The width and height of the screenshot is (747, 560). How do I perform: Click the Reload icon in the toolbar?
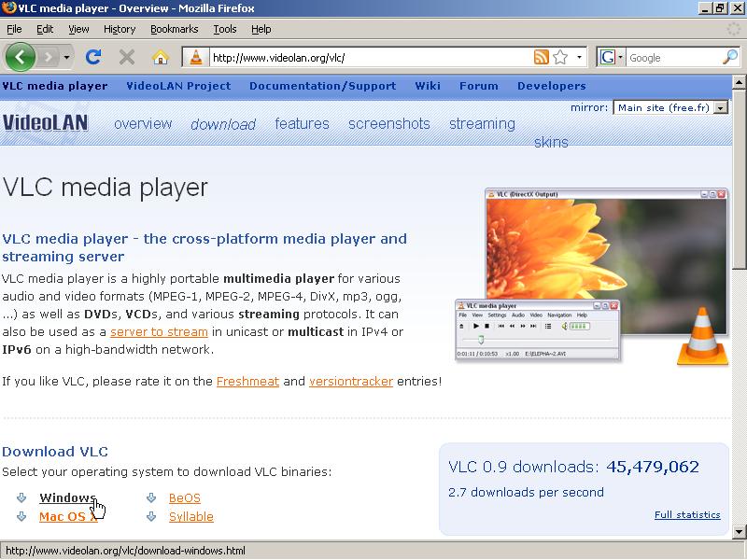tap(92, 57)
